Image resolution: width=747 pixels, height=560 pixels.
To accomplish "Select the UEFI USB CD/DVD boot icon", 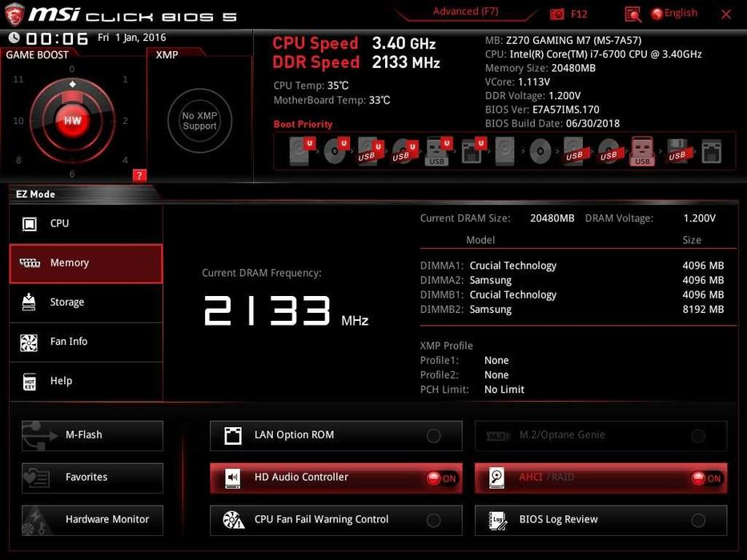I will click(404, 151).
